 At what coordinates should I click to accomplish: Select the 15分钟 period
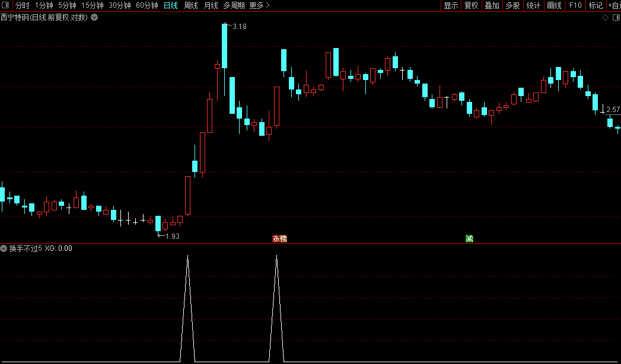(93, 5)
